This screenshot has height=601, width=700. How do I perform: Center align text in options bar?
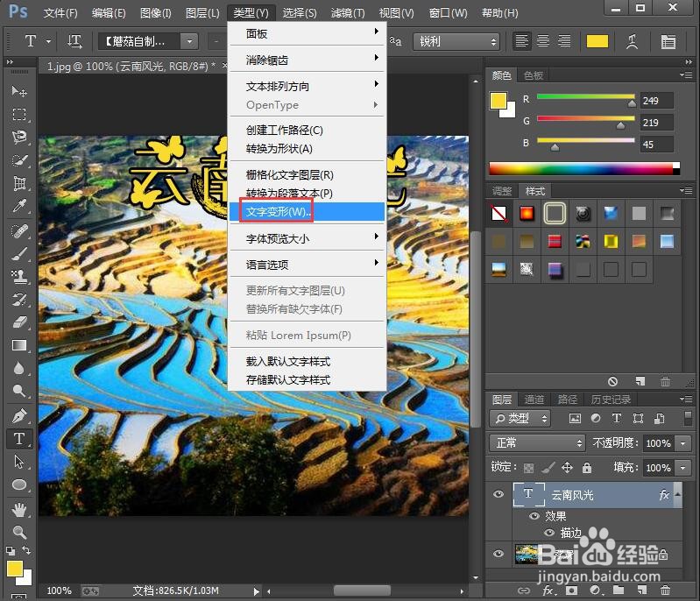click(x=543, y=41)
